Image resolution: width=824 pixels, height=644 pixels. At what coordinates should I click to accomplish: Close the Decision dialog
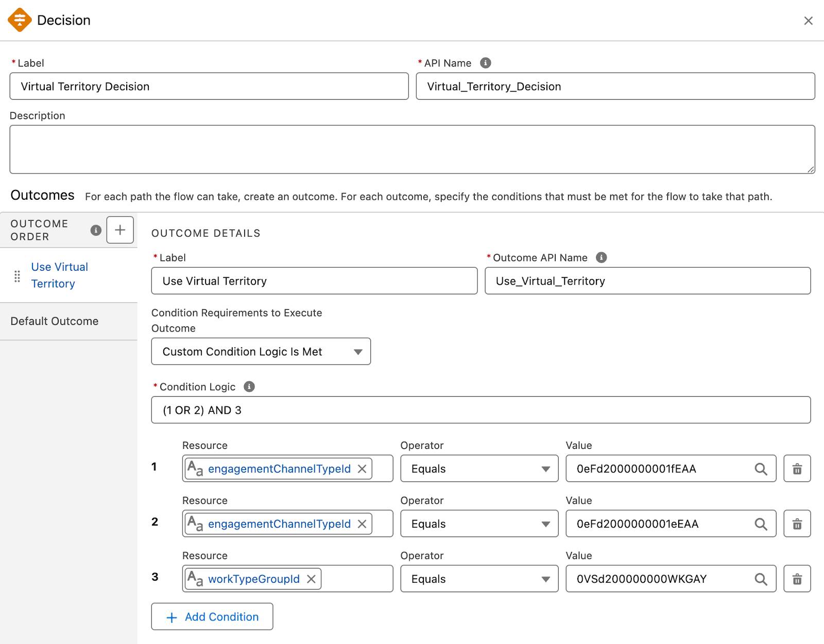[x=808, y=21]
